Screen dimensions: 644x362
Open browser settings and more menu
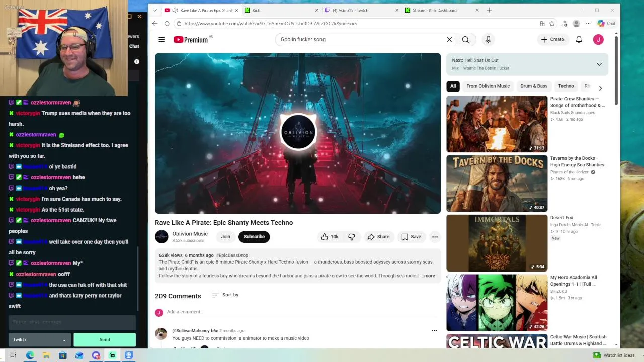click(x=588, y=23)
